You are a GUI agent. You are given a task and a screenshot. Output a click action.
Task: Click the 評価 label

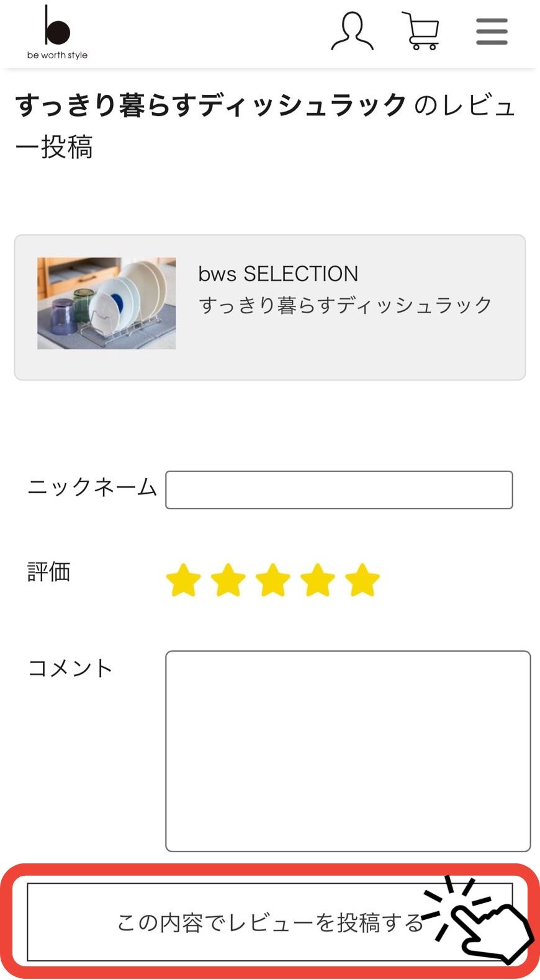point(48,572)
